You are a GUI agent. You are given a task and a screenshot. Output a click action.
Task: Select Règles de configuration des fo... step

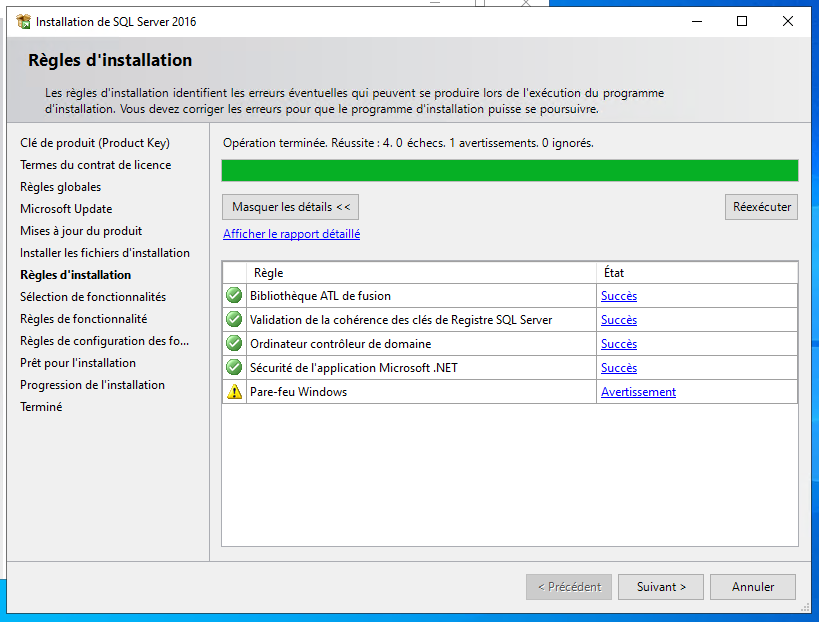[104, 341]
